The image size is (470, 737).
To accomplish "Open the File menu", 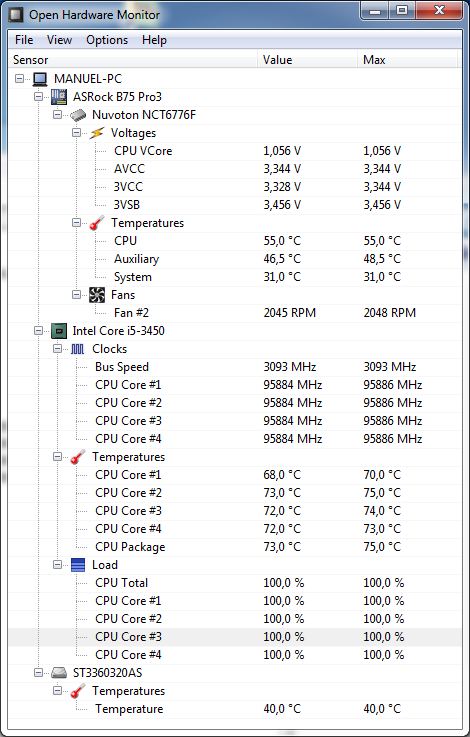I will click(x=24, y=40).
